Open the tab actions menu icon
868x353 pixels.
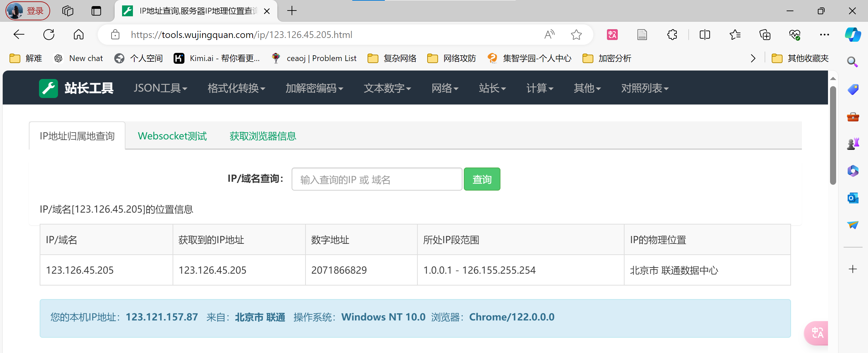(96, 11)
